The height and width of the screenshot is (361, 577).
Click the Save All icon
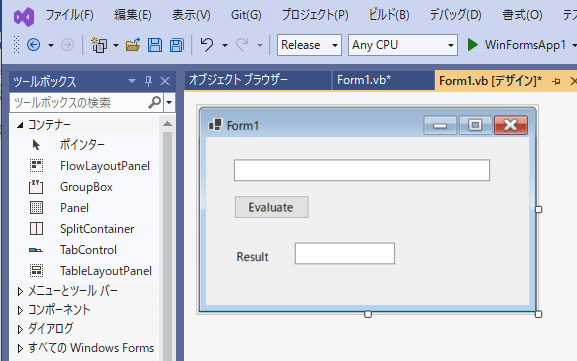pyautogui.click(x=177, y=45)
